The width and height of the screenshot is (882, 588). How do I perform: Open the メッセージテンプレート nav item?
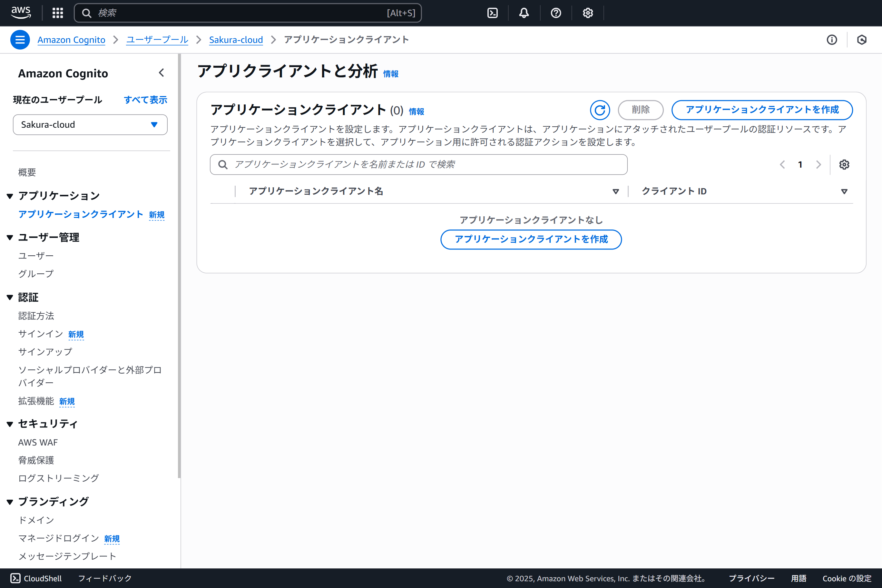[x=67, y=556]
